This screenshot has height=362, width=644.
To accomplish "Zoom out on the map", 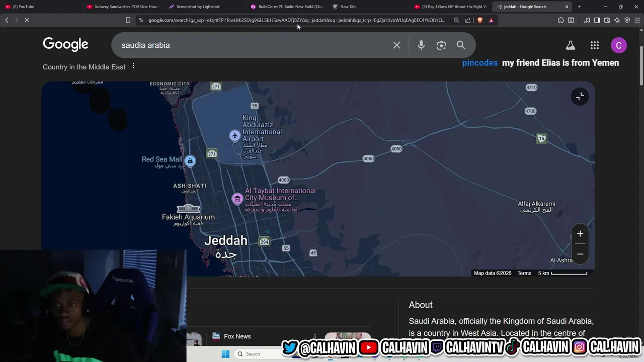I will 580,254.
